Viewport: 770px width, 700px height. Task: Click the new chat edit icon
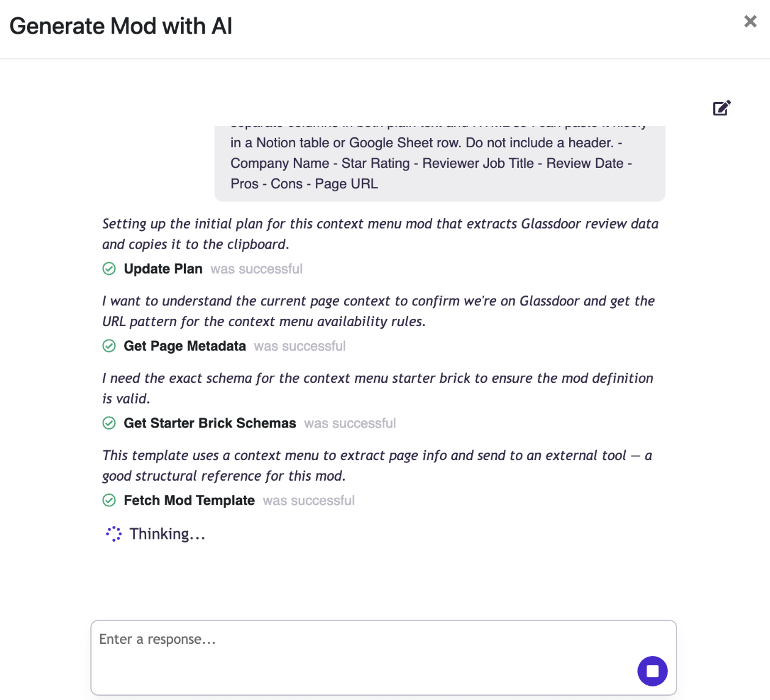point(722,108)
